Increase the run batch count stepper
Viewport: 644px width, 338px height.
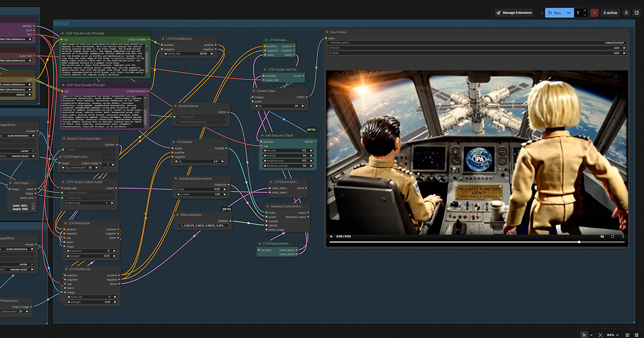pyautogui.click(x=585, y=10)
